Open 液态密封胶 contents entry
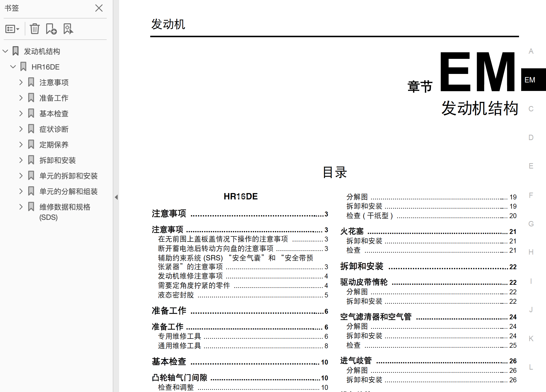This screenshot has height=392, width=546. [243, 295]
